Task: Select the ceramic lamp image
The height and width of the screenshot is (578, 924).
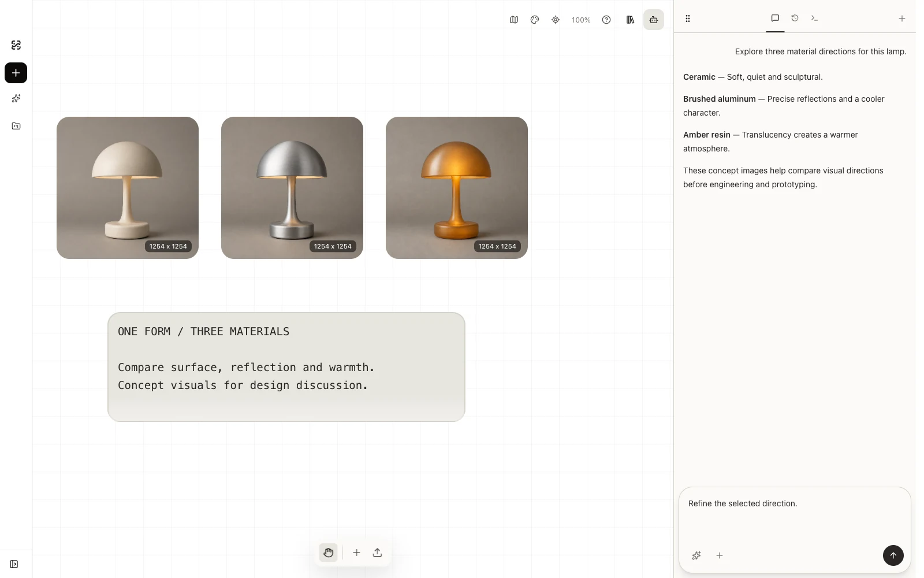Action: point(128,188)
